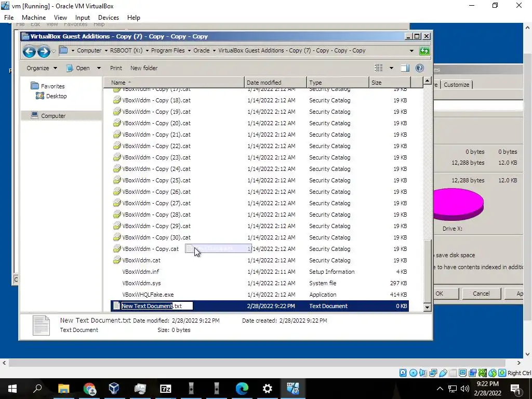Expand the breadcrumb arrow after Program Files
The width and height of the screenshot is (532, 399).
pyautogui.click(x=189, y=51)
